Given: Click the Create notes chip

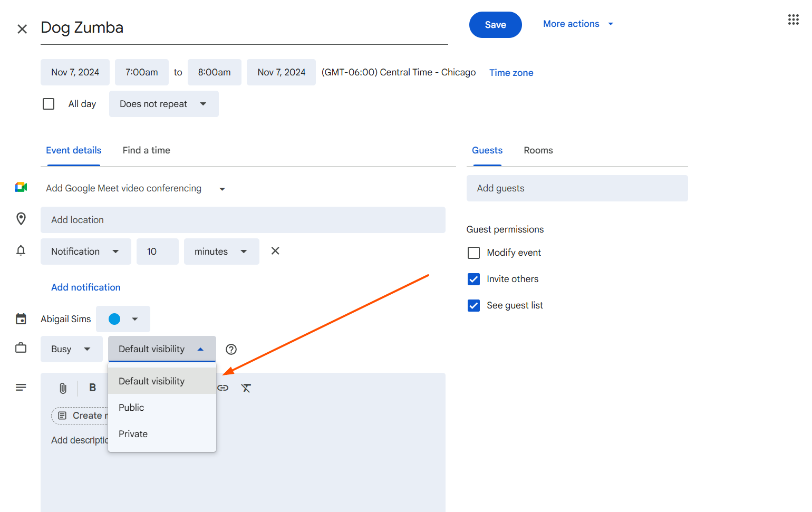Looking at the screenshot, I should coord(80,416).
